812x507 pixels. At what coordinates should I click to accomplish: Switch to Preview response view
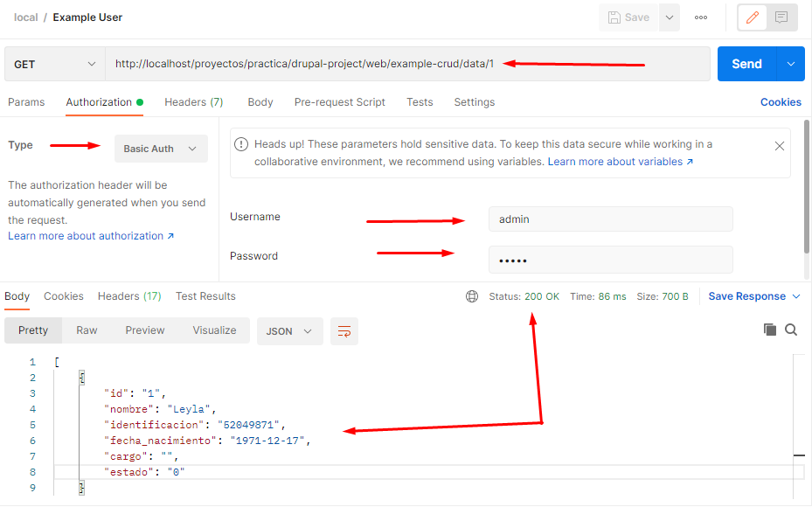coord(145,330)
